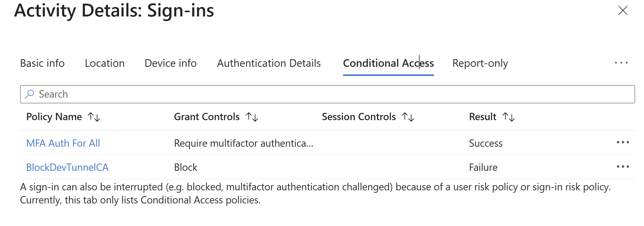The width and height of the screenshot is (644, 226).
Task: Switch to the Basic info tab
Action: [x=42, y=63]
